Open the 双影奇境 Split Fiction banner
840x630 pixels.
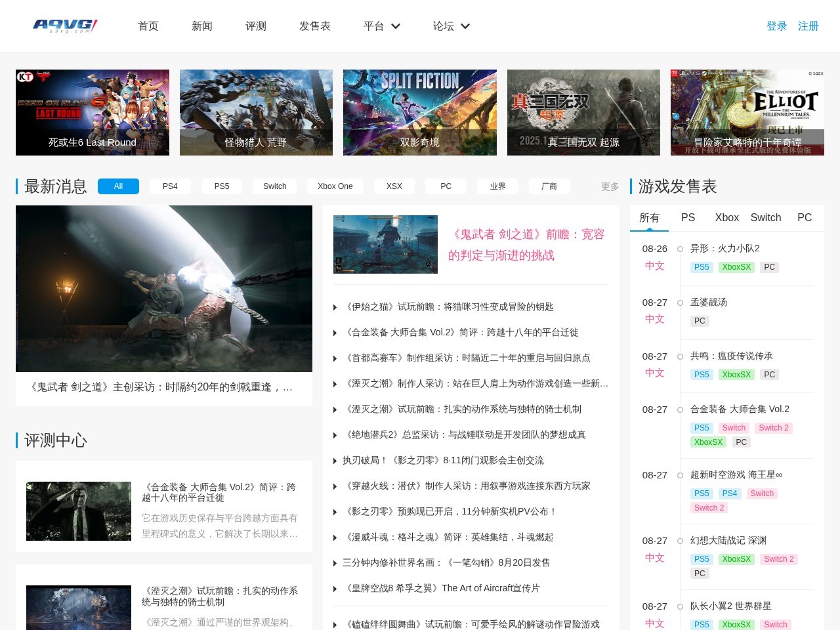(420, 112)
